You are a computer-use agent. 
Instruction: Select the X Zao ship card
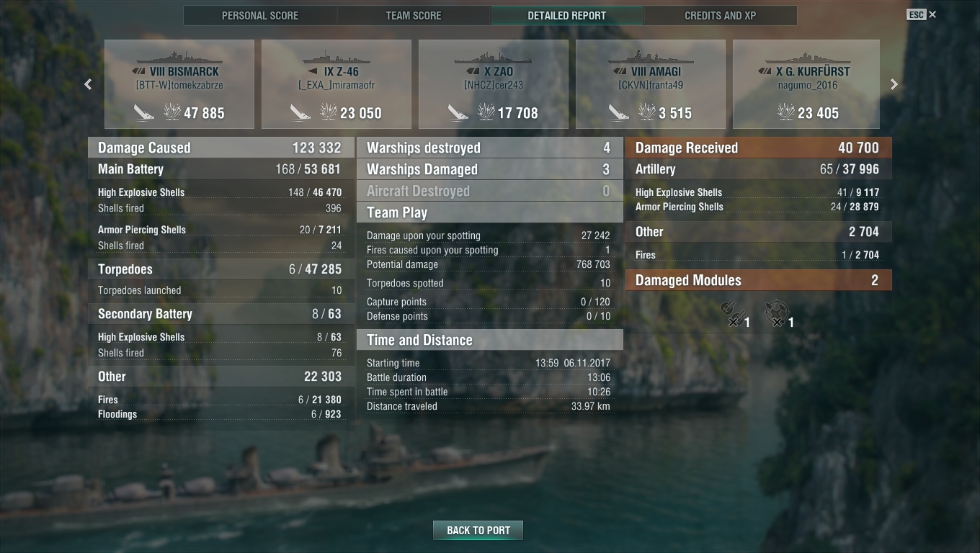point(494,84)
